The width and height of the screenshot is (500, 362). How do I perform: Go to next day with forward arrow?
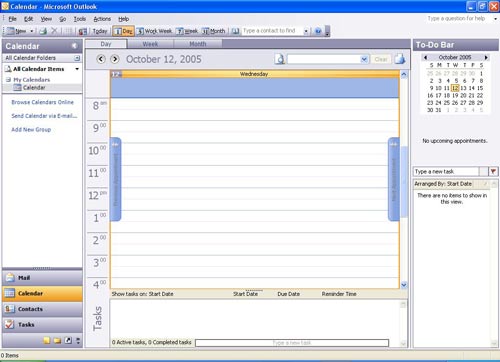[x=115, y=59]
